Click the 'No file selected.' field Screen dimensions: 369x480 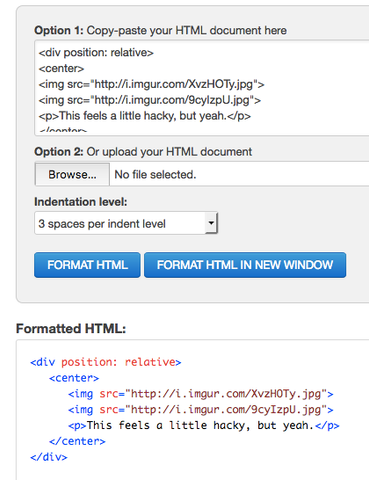click(155, 174)
